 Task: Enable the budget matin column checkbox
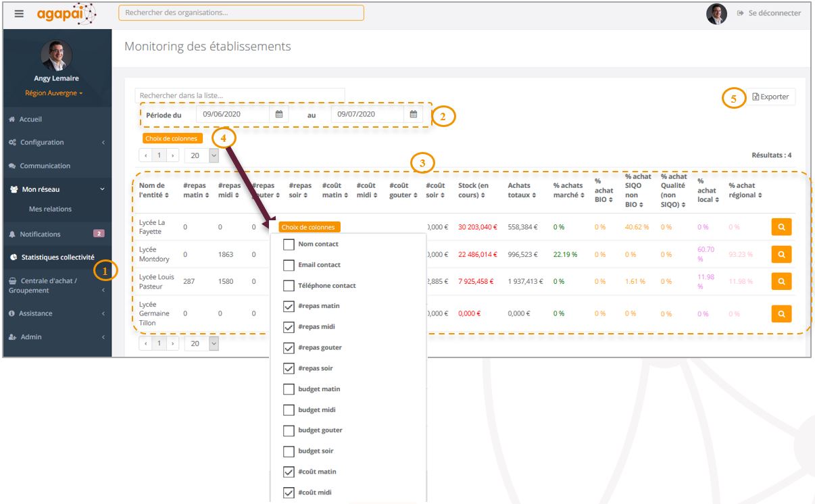tap(289, 389)
